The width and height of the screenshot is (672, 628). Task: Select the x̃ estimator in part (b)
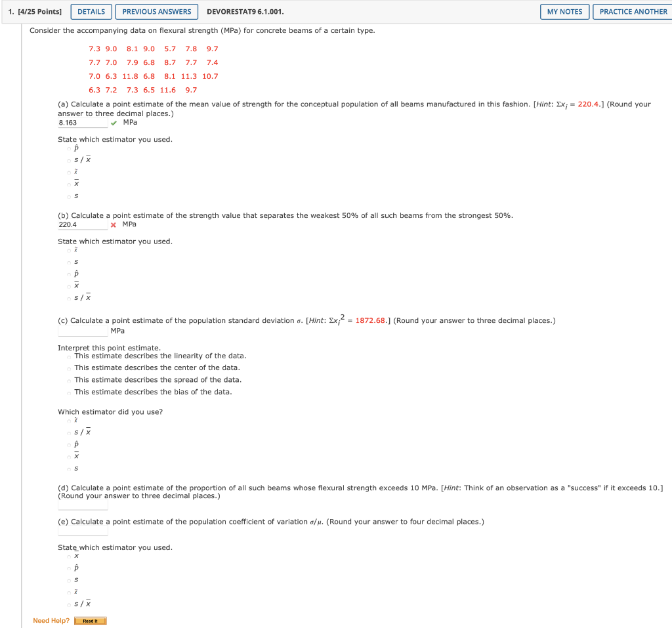click(x=69, y=250)
